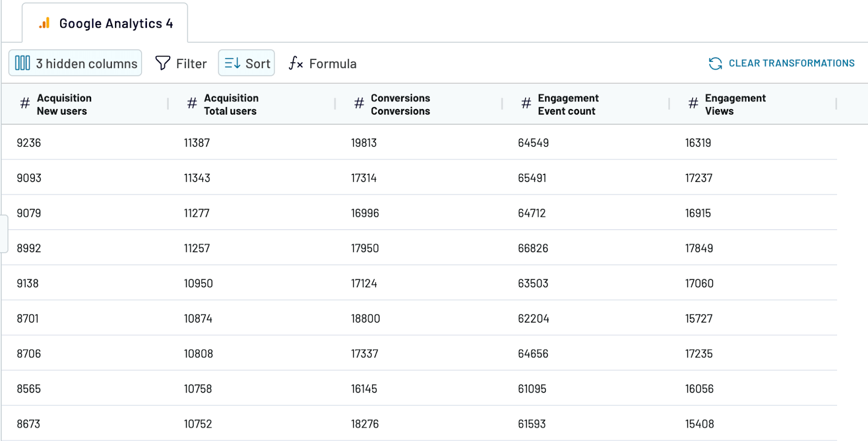Viewport: 868px width, 441px height.
Task: Click the number type icon on Total users column
Action: 192,103
